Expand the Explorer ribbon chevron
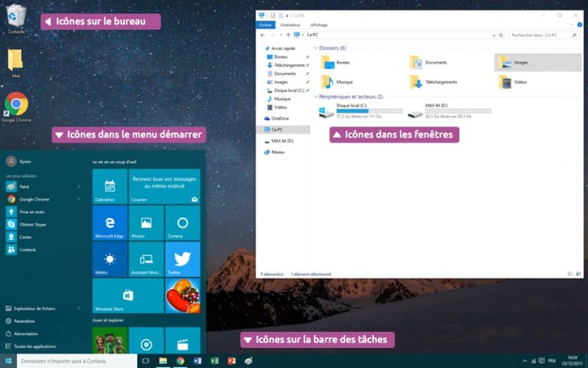Image resolution: width=588 pixels, height=368 pixels. (572, 25)
